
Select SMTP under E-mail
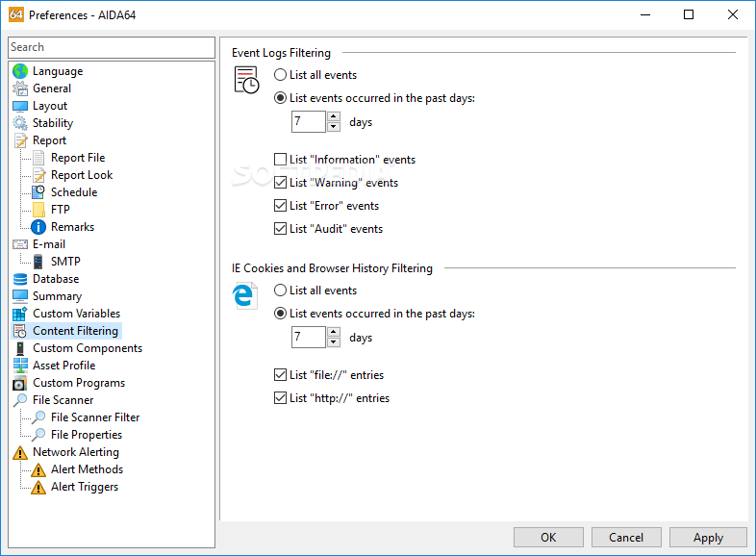pos(65,262)
